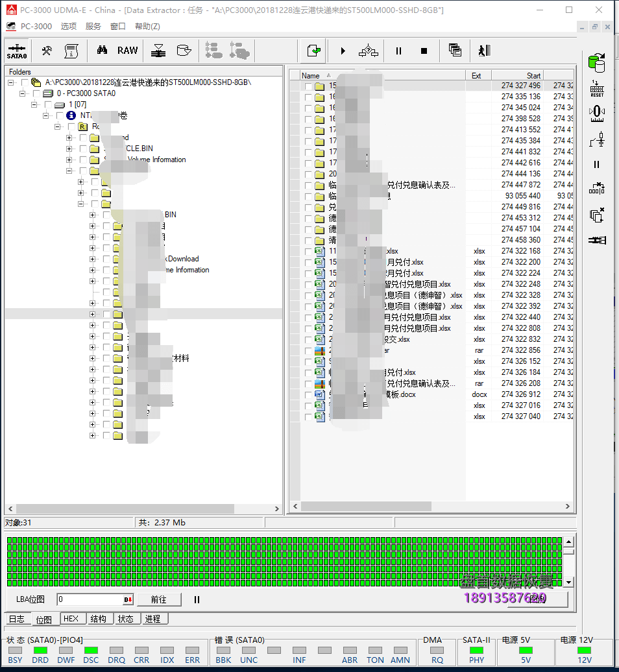Screen dimensions: 619x672
Task: Open the 服务 menu
Action: point(93,26)
